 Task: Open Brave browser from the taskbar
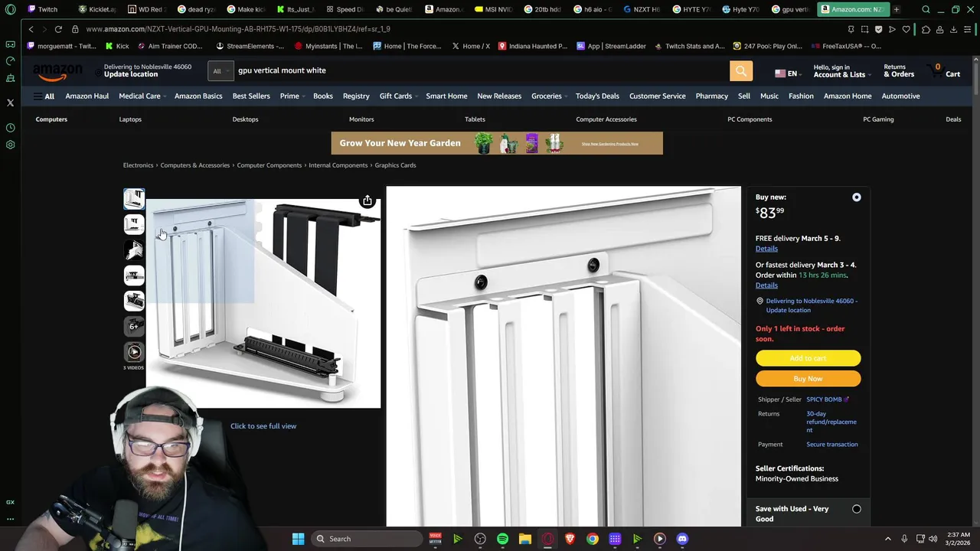click(570, 539)
